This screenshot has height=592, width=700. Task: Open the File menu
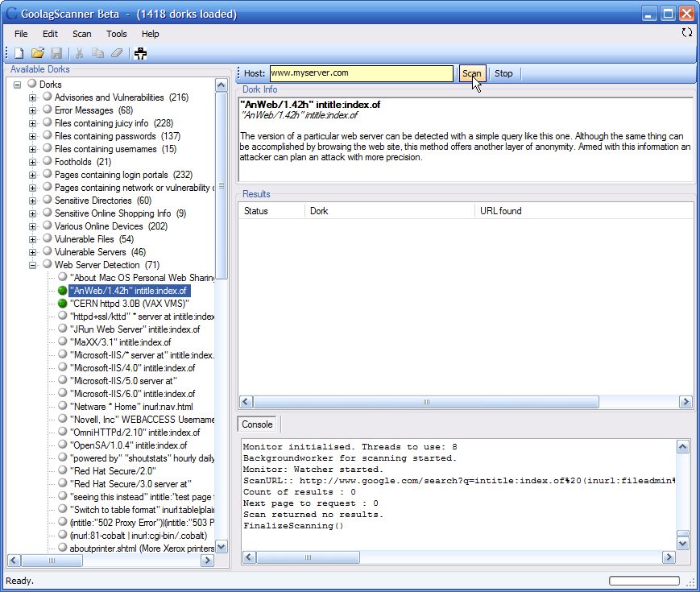pyautogui.click(x=21, y=34)
